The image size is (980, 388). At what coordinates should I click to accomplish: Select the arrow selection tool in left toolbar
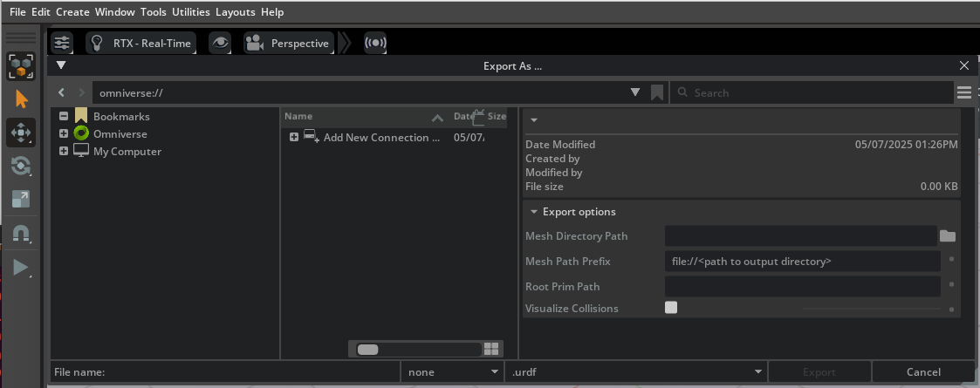click(x=21, y=99)
